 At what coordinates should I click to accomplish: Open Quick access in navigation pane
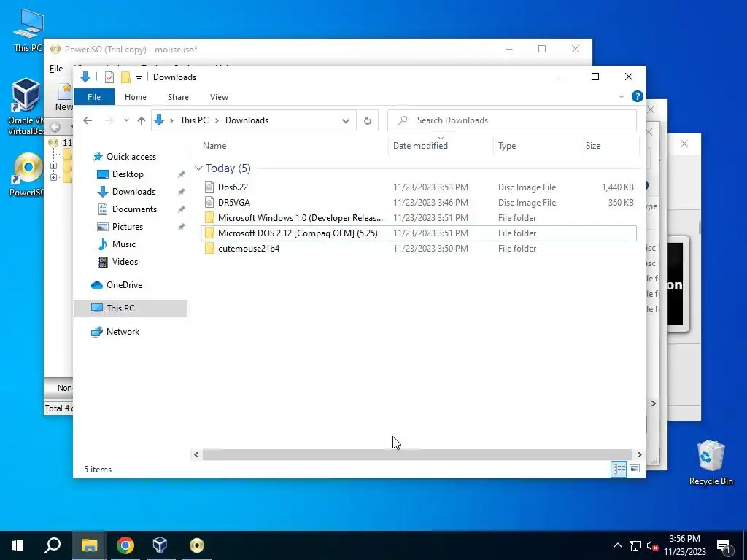[x=131, y=157]
